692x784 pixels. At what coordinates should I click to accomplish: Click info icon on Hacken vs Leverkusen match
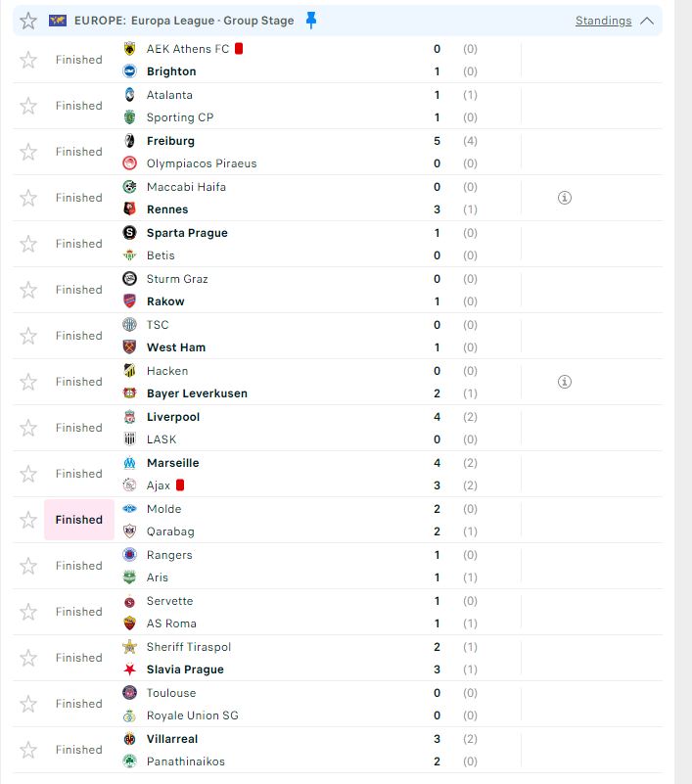[x=564, y=382]
